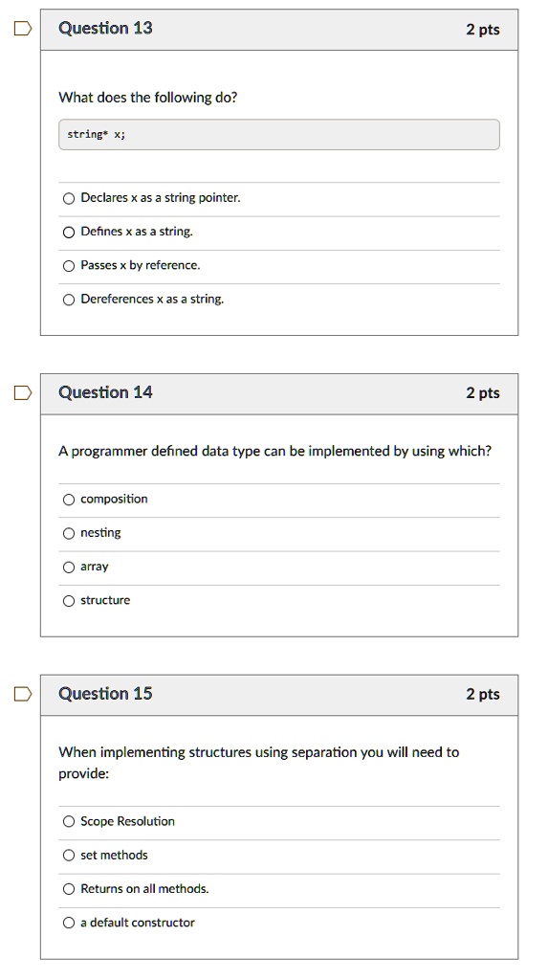Choose the 'set methods' option

click(x=69, y=856)
